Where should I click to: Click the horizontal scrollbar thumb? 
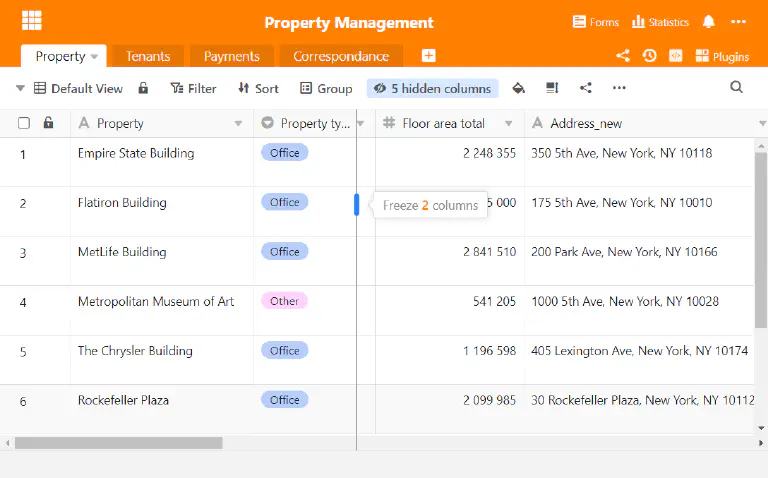pyautogui.click(x=119, y=443)
